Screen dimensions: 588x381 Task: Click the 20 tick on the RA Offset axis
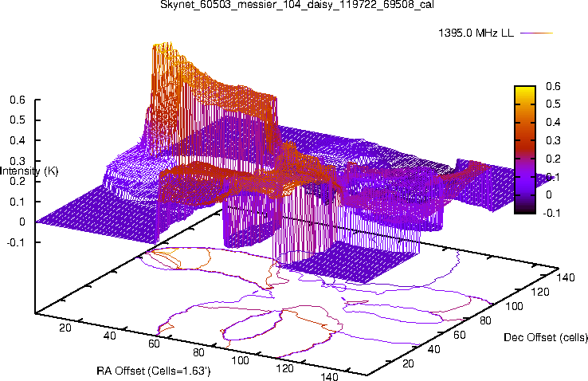click(x=65, y=328)
